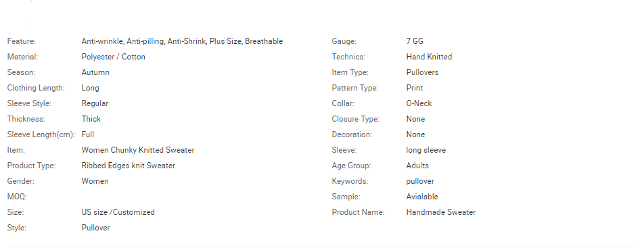This screenshot has width=644, height=248.
Task: Click the Pullovers item type value
Action: point(422,72)
